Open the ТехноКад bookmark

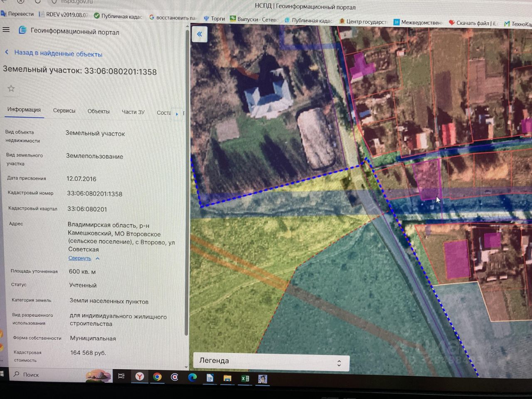(x=518, y=24)
